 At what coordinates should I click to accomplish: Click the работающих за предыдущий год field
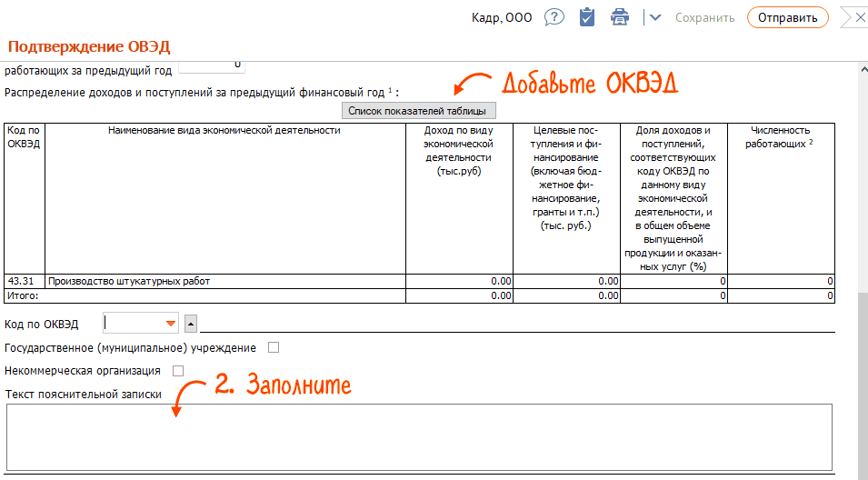(x=211, y=65)
